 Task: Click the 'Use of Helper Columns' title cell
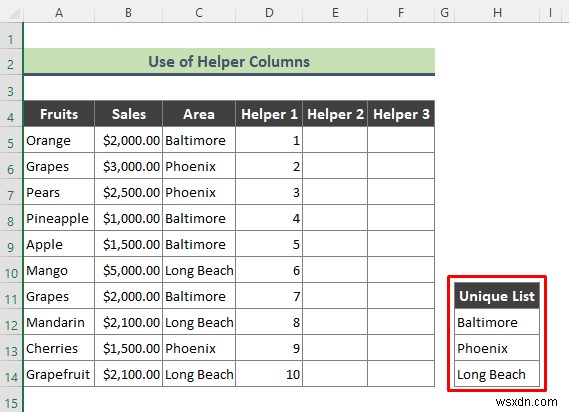229,61
